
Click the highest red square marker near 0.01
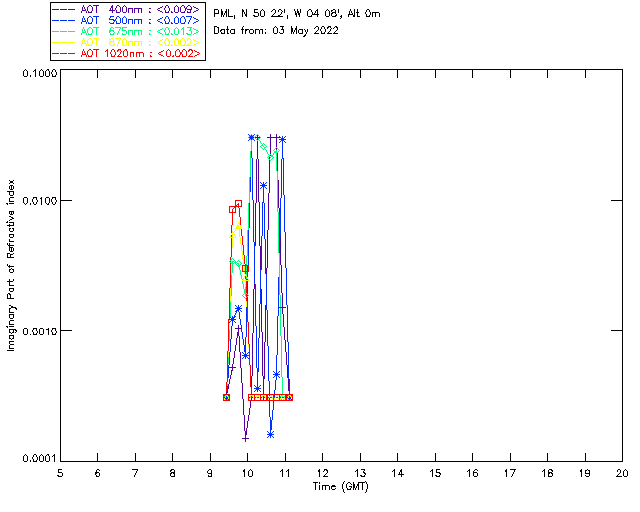[238, 204]
